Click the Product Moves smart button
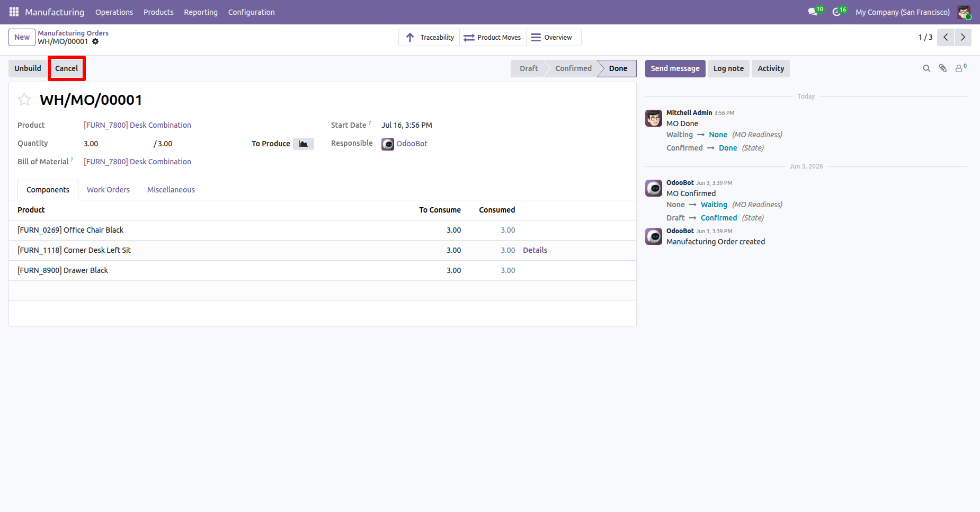Screen dimensions: 980x512 point(493,38)
